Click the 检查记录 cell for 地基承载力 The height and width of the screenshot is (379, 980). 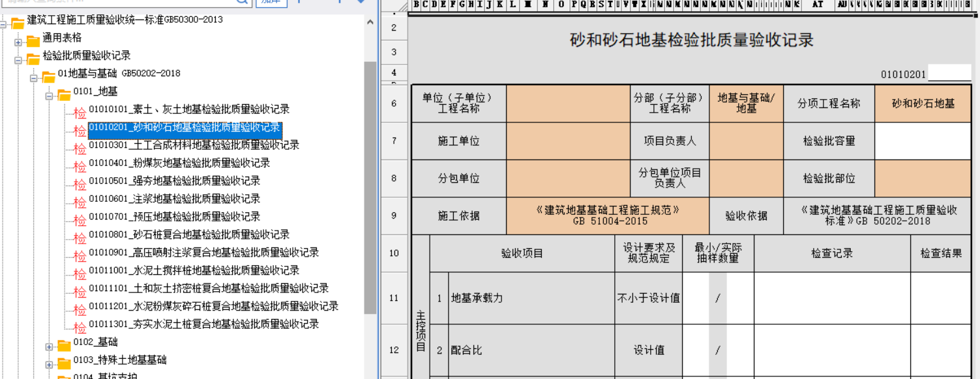click(832, 298)
